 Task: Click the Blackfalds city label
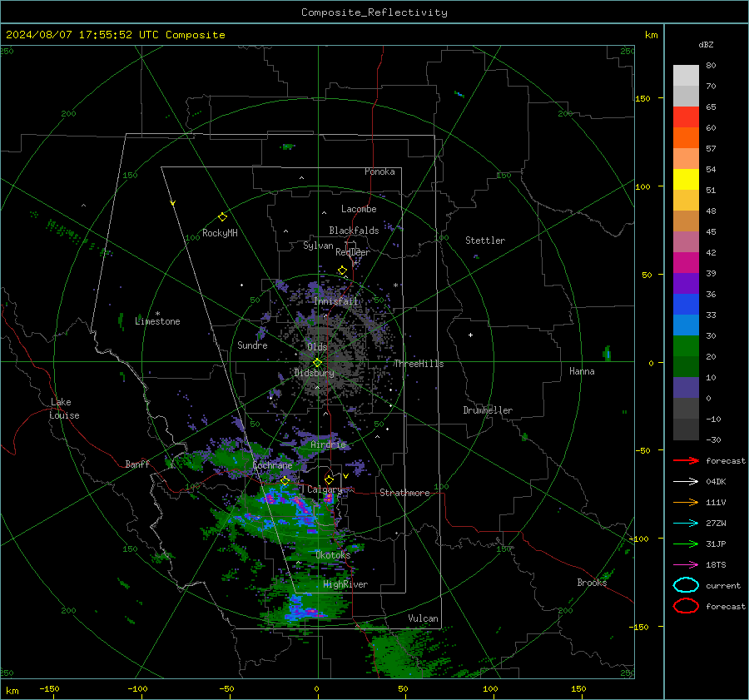[x=354, y=231]
